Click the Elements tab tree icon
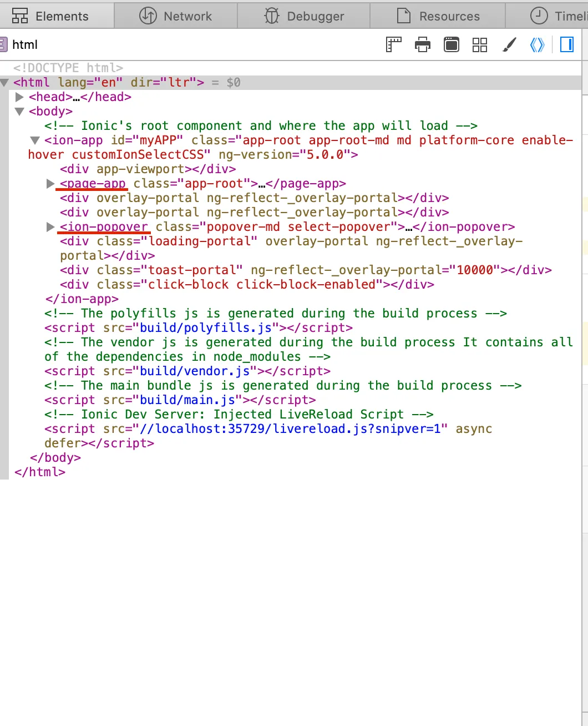This screenshot has height=726, width=588. click(20, 16)
